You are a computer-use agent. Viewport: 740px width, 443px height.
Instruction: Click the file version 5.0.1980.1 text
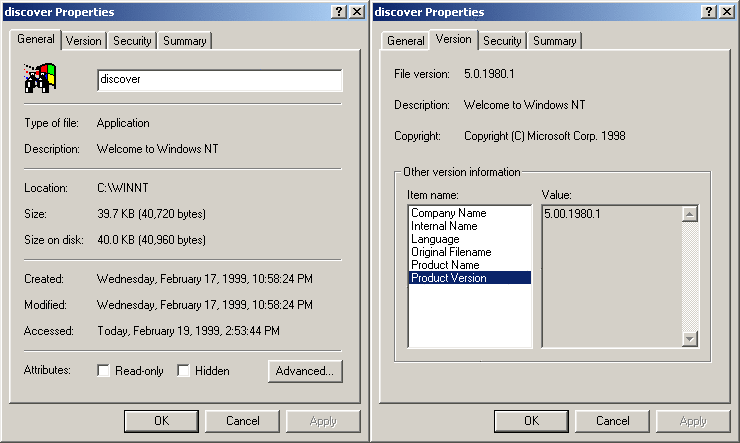tap(489, 74)
